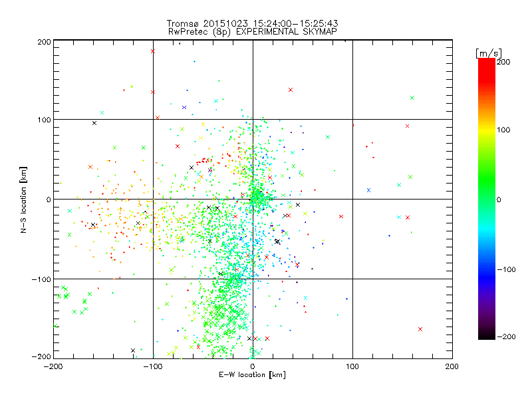Select the "E-W location [km]" axis label

[252, 374]
